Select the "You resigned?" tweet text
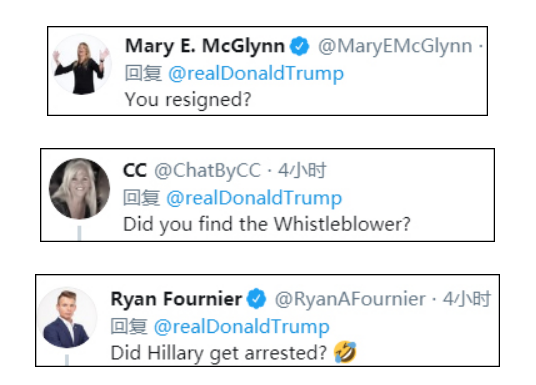This screenshot has width=536, height=385. [x=188, y=100]
